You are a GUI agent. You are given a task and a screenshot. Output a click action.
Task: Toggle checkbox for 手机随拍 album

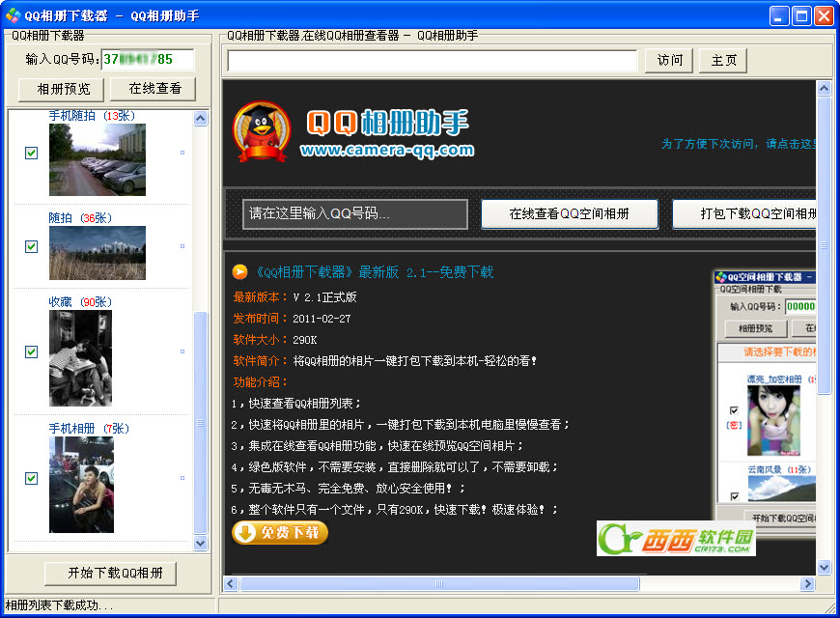tap(32, 153)
